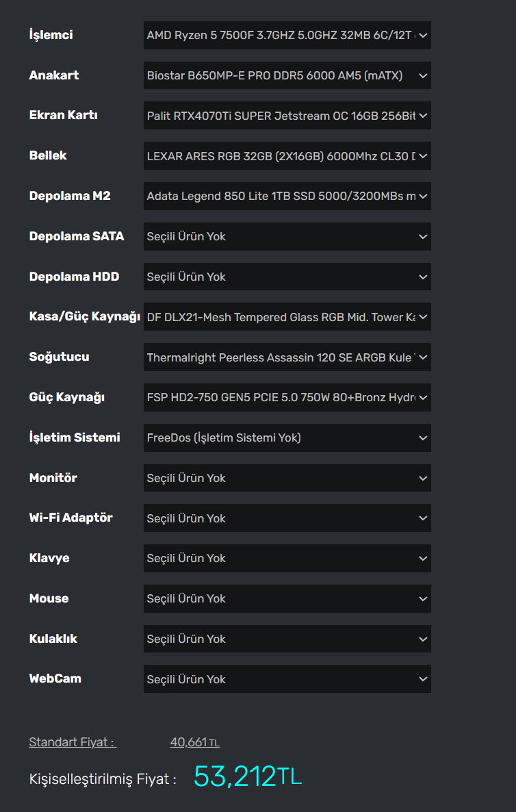Open the Depolama M2 storage dropdown
The width and height of the screenshot is (516, 812).
(287, 196)
